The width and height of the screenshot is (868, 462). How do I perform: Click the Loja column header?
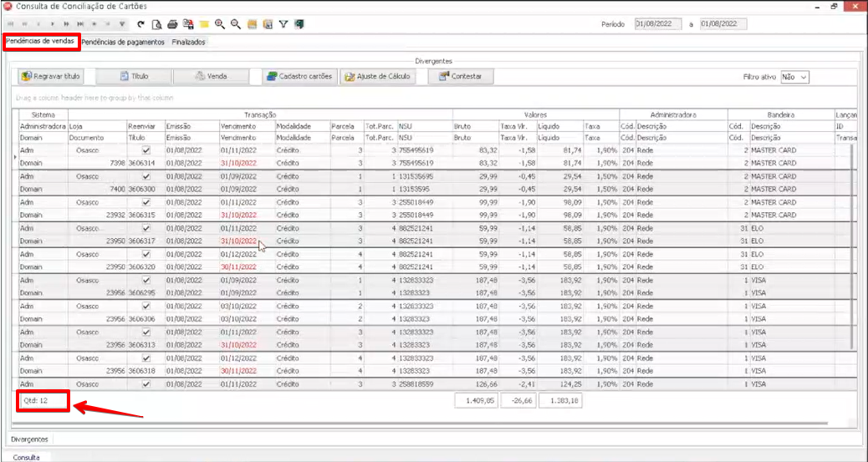pyautogui.click(x=98, y=127)
